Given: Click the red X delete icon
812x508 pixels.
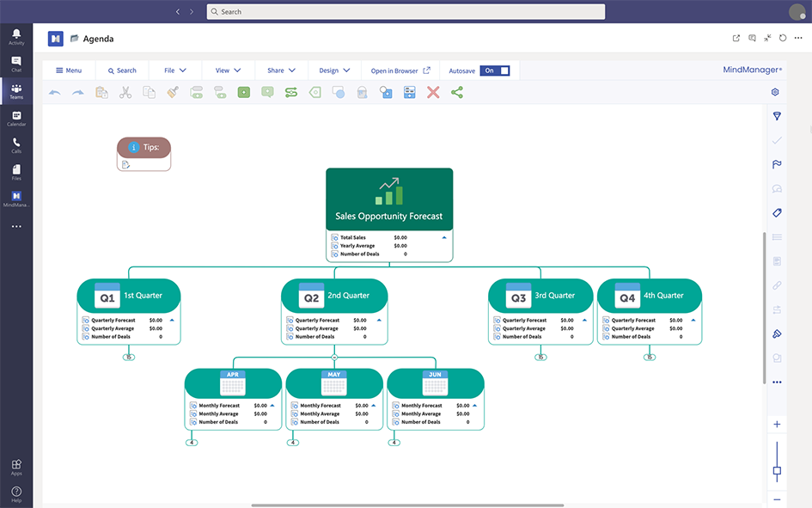Looking at the screenshot, I should 433,93.
